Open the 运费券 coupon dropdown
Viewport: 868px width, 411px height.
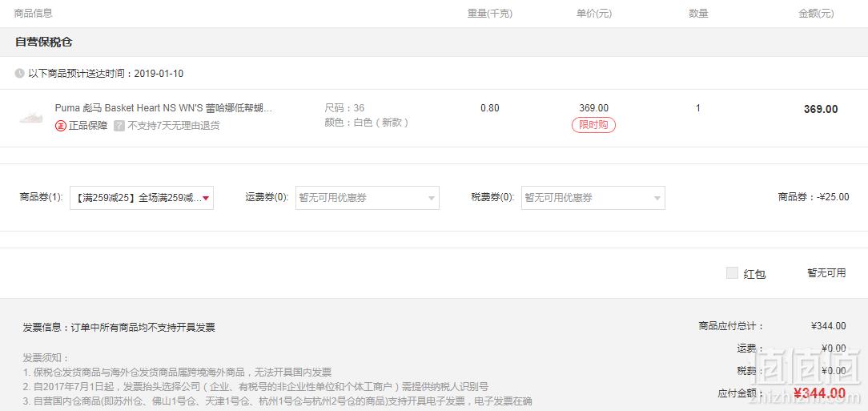[x=368, y=198]
